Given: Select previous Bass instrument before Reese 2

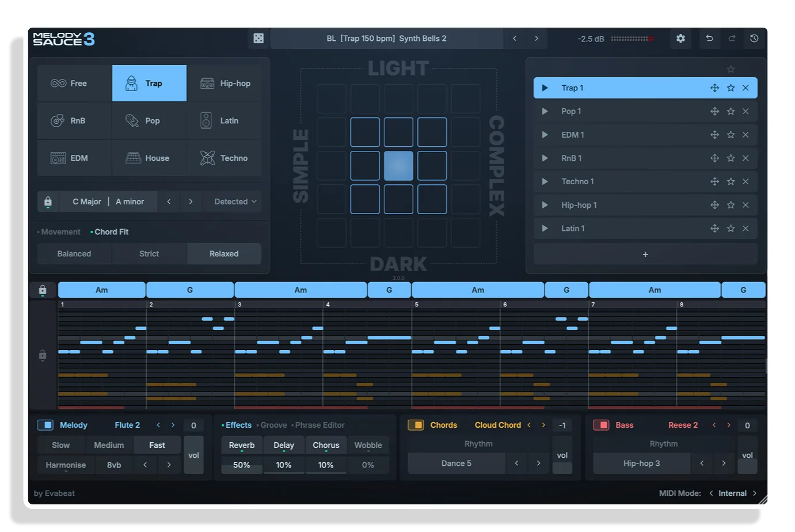Looking at the screenshot, I should (714, 425).
